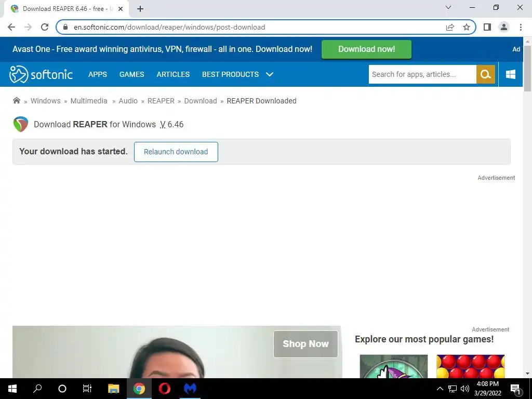The height and width of the screenshot is (399, 532).
Task: Open the tab search chevron
Action: (448, 7)
